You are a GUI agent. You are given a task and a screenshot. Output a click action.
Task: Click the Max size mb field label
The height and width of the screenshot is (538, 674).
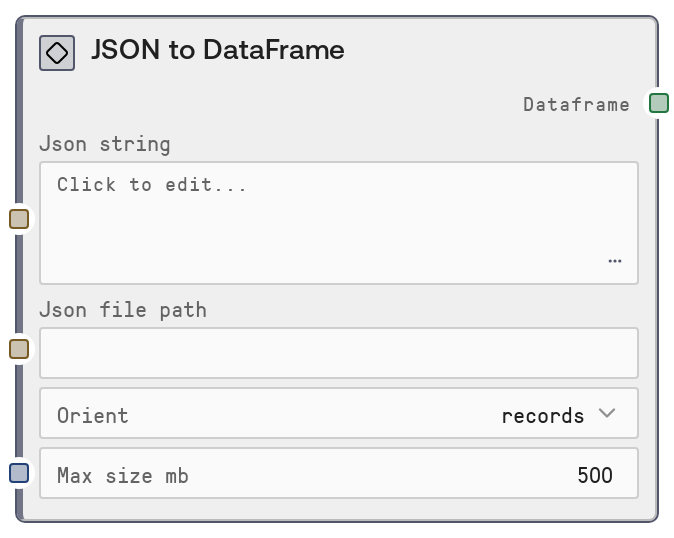click(122, 476)
